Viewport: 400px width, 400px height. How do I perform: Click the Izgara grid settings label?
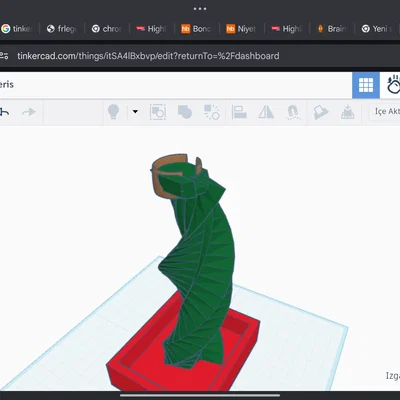[393, 376]
